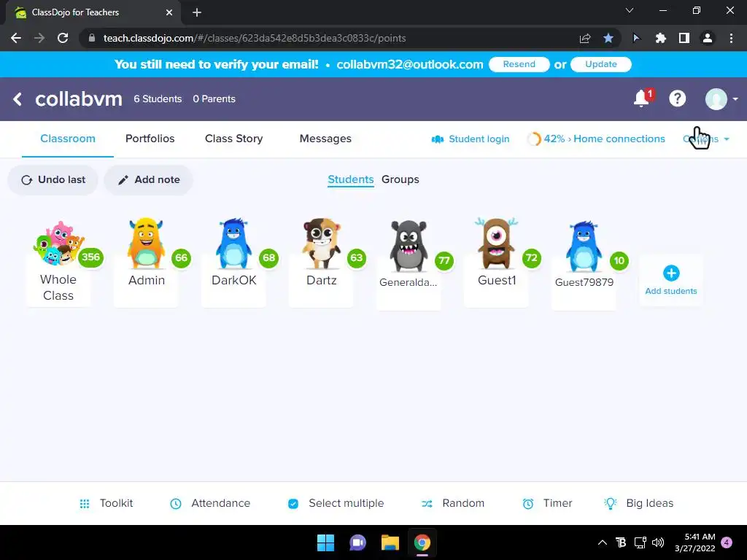The image size is (747, 560).
Task: Click Guest79879's 10 points badge
Action: pyautogui.click(x=619, y=261)
